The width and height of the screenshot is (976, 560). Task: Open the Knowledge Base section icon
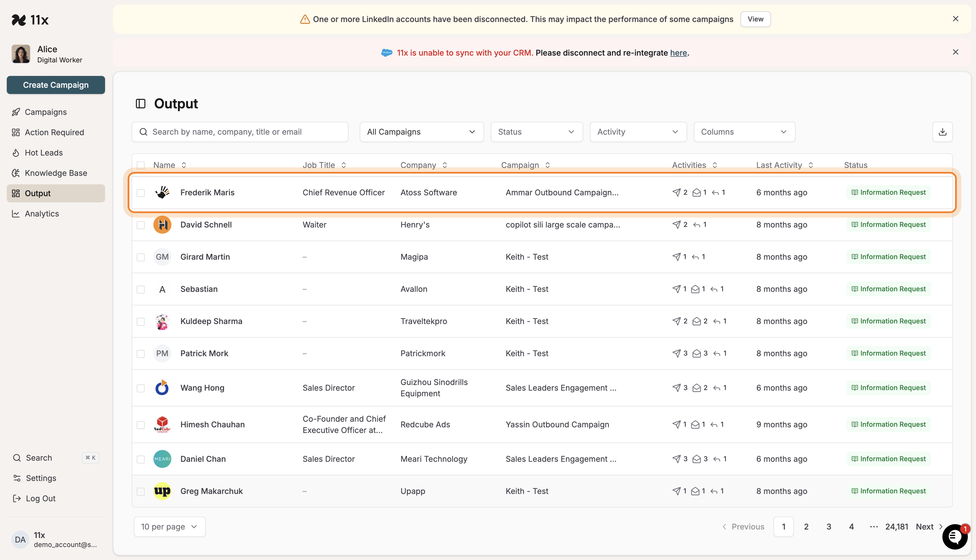coord(16,173)
